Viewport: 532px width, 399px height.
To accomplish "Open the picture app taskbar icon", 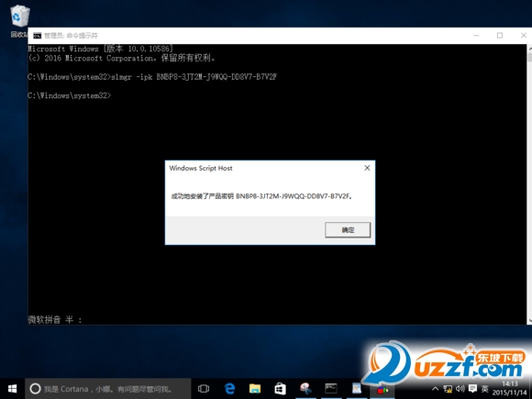I will [x=356, y=389].
